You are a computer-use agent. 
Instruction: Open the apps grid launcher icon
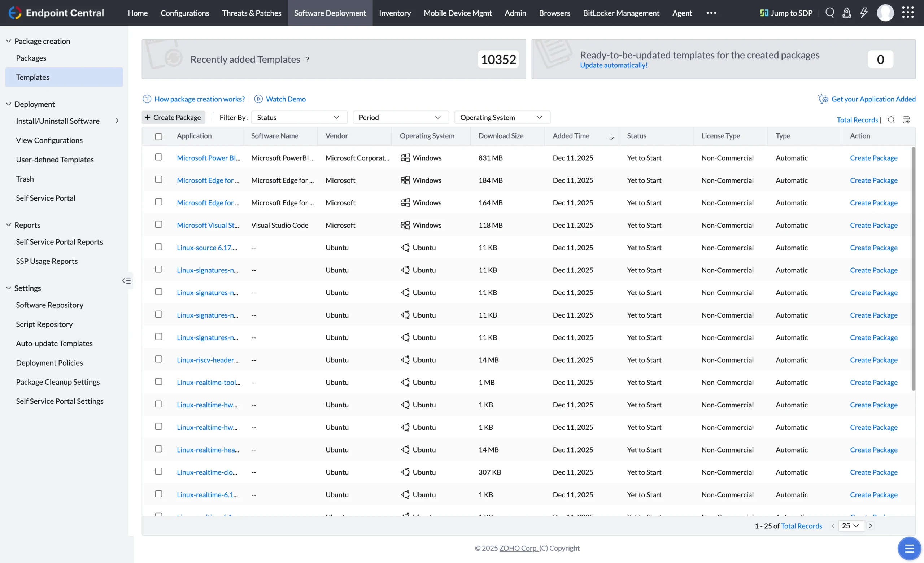908,13
